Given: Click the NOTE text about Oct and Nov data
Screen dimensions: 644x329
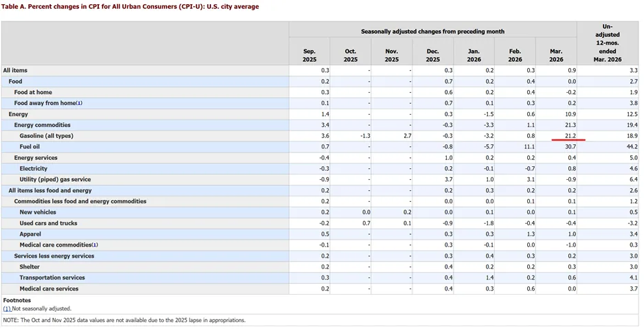Looking at the screenshot, I should tap(124, 320).
